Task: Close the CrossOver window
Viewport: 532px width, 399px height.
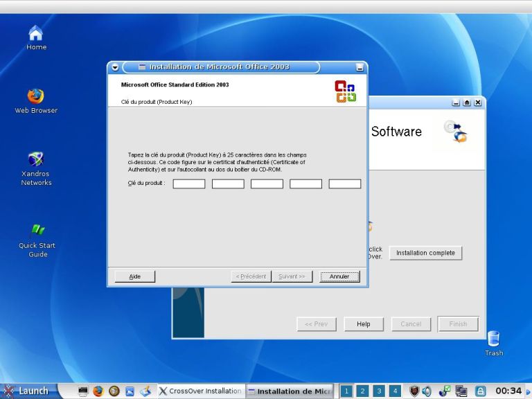Action: (478, 102)
